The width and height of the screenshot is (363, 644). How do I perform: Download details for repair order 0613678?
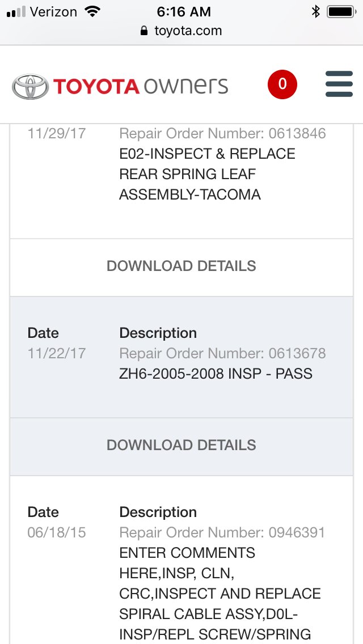point(181,445)
